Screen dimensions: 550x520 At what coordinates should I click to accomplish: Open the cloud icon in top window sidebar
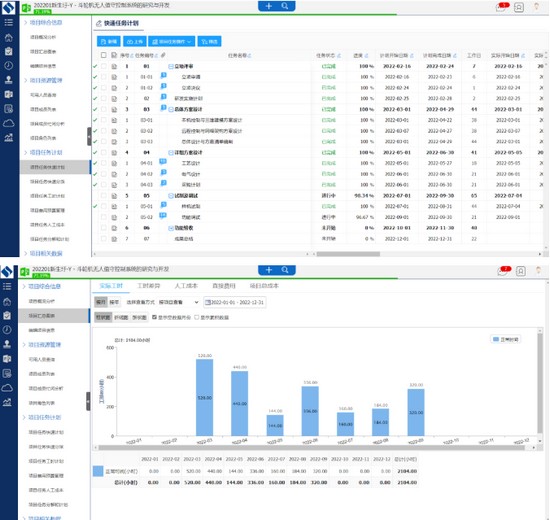coord(8,123)
